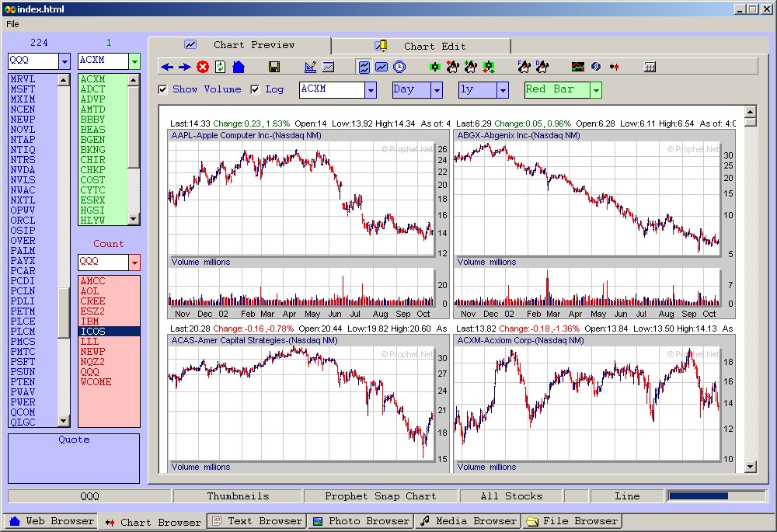The height and width of the screenshot is (532, 777).
Task: Expand the 1y time range dropdown
Action: pos(503,90)
